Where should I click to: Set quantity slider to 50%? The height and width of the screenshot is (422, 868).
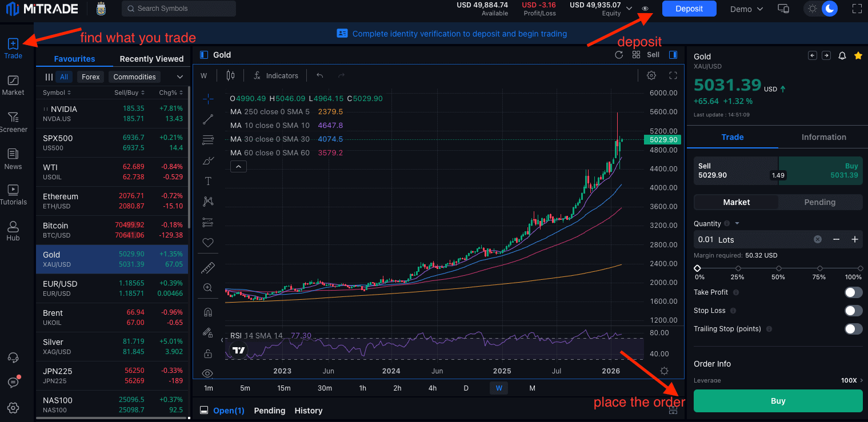(778, 268)
